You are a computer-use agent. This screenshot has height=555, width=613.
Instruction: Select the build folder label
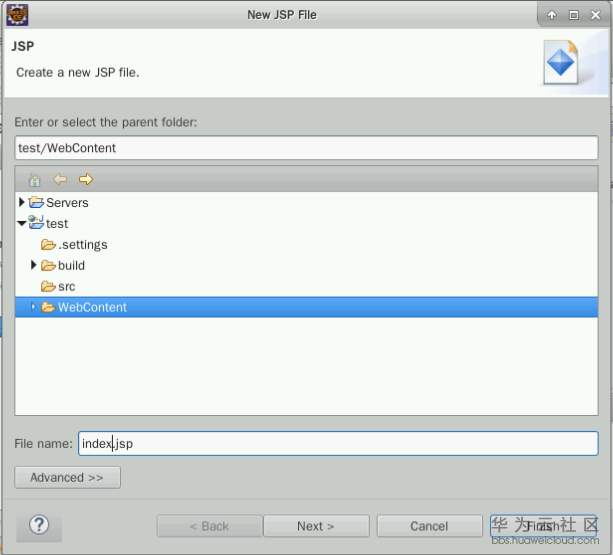coord(71,265)
